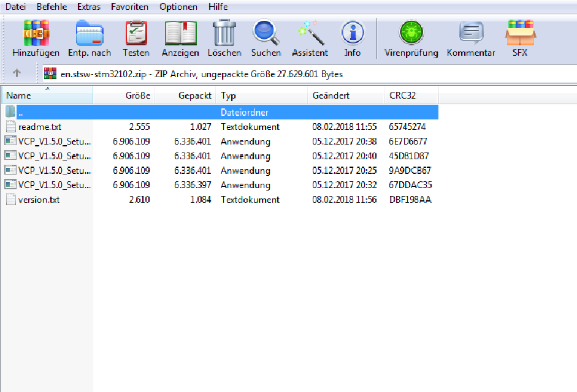Click the Hinzufügen toolbar icon
Image resolution: width=577 pixels, height=392 pixels.
(36, 38)
